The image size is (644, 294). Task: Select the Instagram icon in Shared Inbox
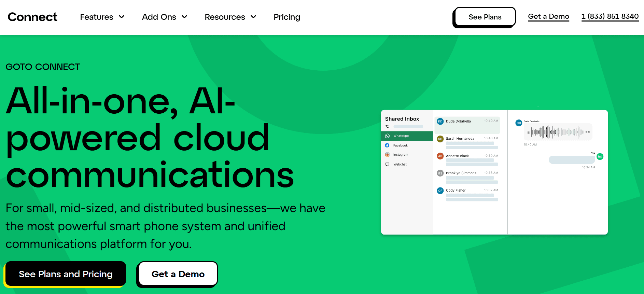coord(387,155)
